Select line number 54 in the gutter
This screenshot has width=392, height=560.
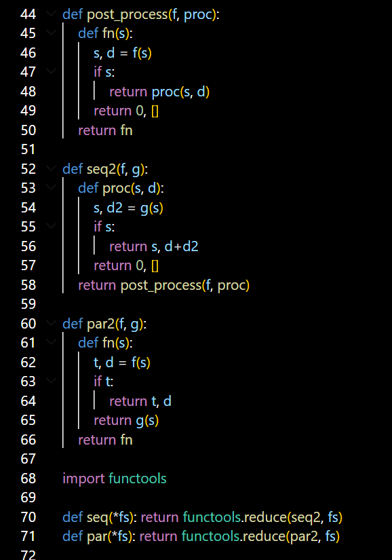click(x=28, y=208)
